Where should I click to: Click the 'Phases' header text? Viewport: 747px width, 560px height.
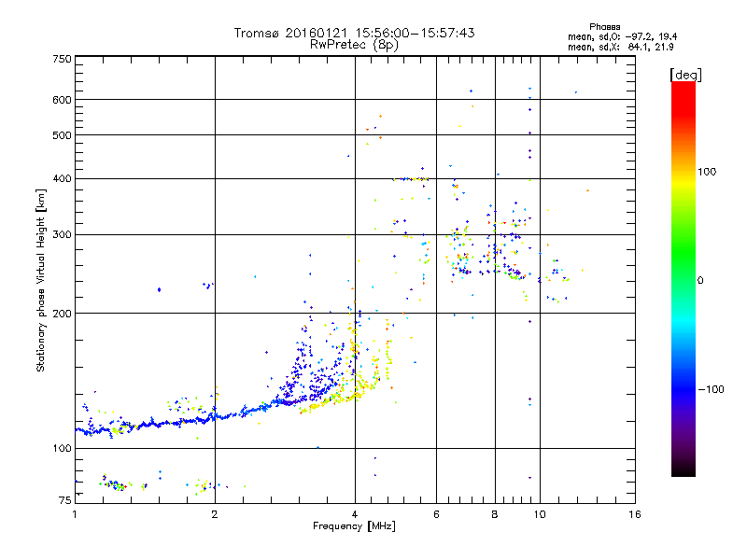604,27
